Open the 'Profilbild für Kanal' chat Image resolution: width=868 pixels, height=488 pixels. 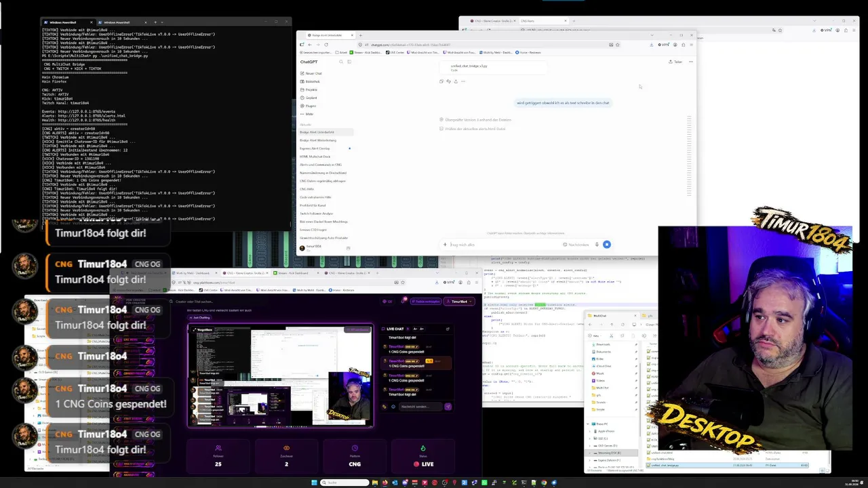click(x=313, y=205)
